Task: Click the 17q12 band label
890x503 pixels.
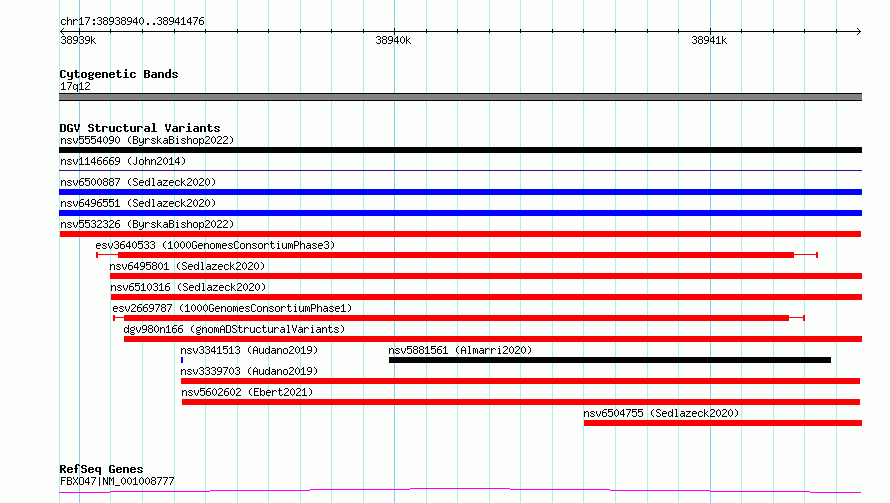Action: [75, 86]
